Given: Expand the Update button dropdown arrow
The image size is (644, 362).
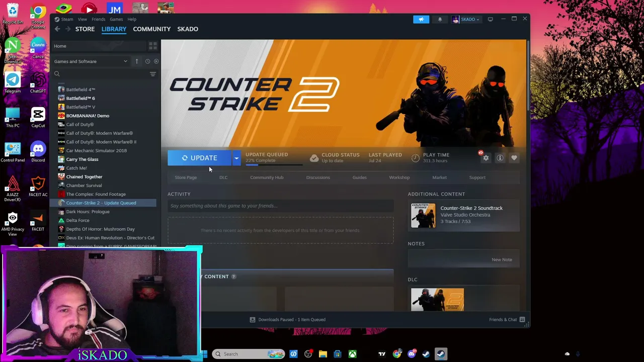Looking at the screenshot, I should (236, 158).
